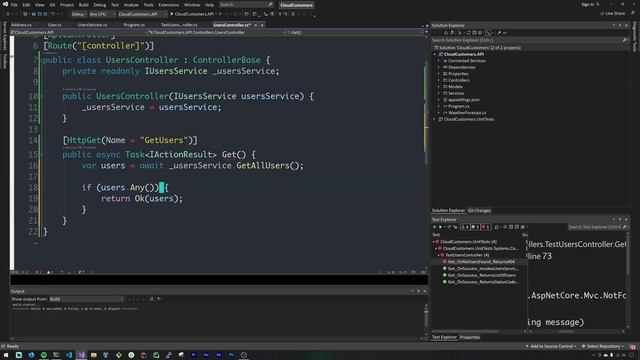Click the Search Solution Explorer input field
Image resolution: width=640 pixels, height=360 pixels.
tap(527, 40)
